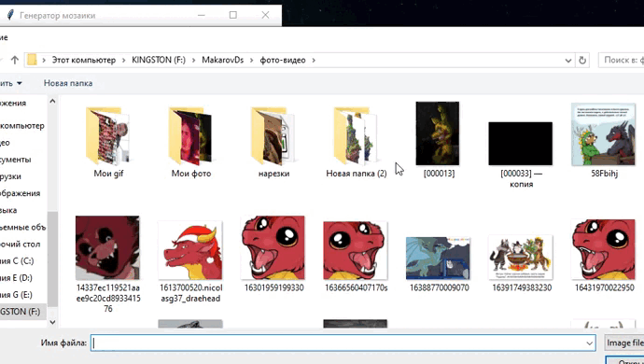Click the search box Поиск в
This screenshot has height=364, width=644.
(621, 60)
